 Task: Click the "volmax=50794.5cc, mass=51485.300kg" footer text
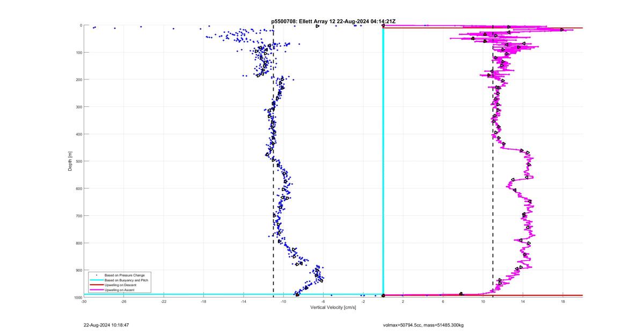tap(423, 325)
